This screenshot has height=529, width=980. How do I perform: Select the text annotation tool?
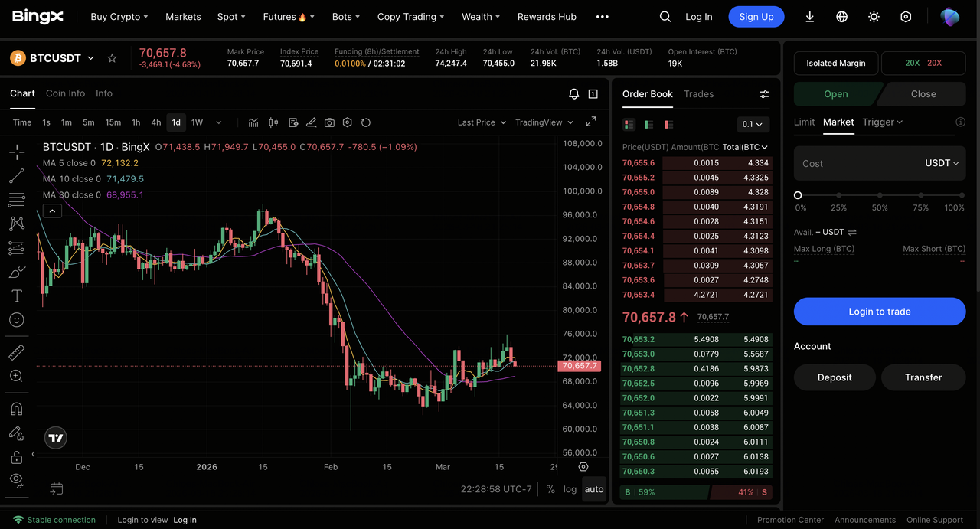pos(16,296)
